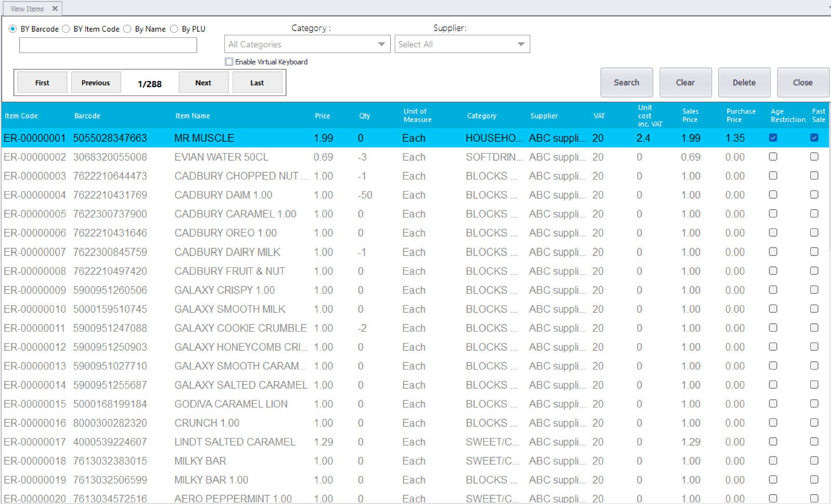Click the Clear button
Viewport: 831px width, 504px height.
685,83
